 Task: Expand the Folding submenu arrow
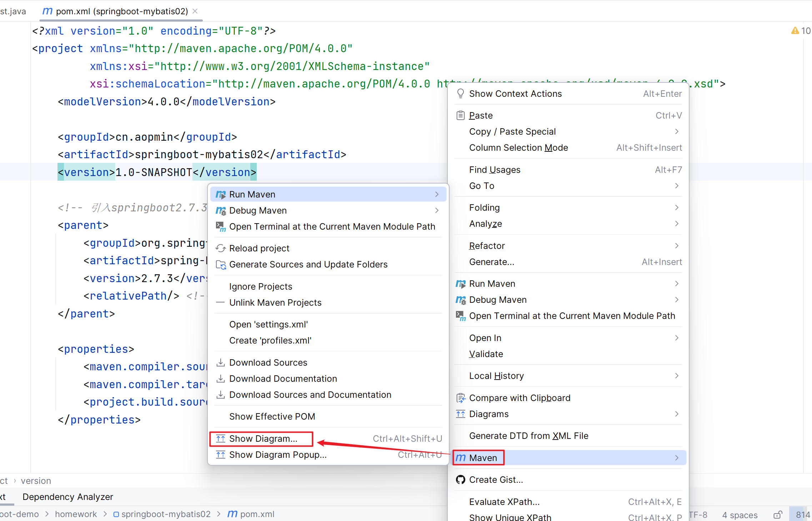[x=677, y=208]
